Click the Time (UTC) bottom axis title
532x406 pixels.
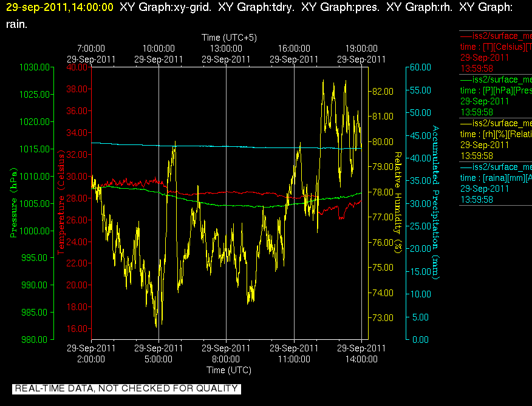pyautogui.click(x=229, y=370)
